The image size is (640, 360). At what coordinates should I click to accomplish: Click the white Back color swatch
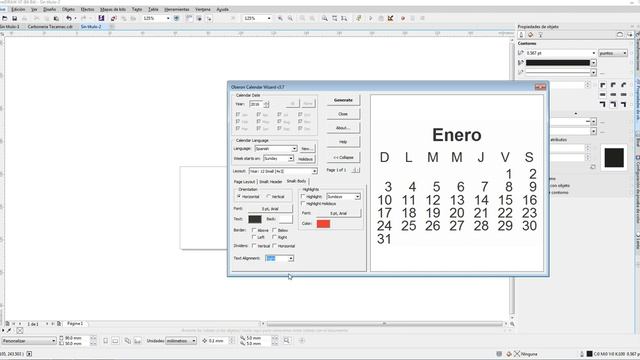tap(285, 219)
